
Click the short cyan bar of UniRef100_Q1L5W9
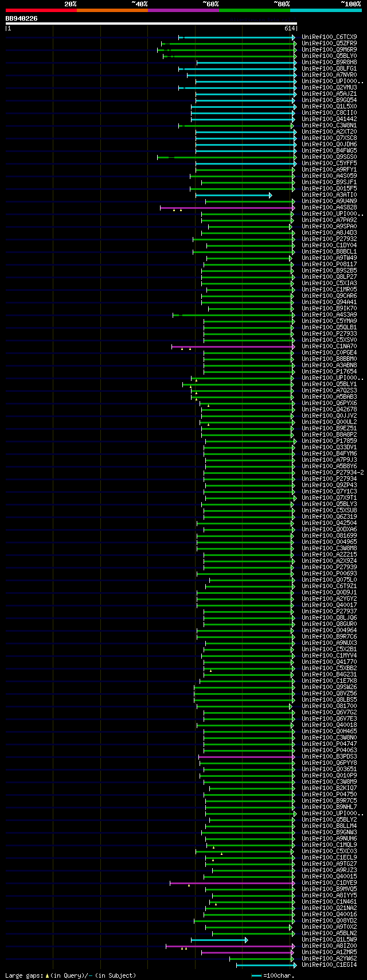coord(220,940)
